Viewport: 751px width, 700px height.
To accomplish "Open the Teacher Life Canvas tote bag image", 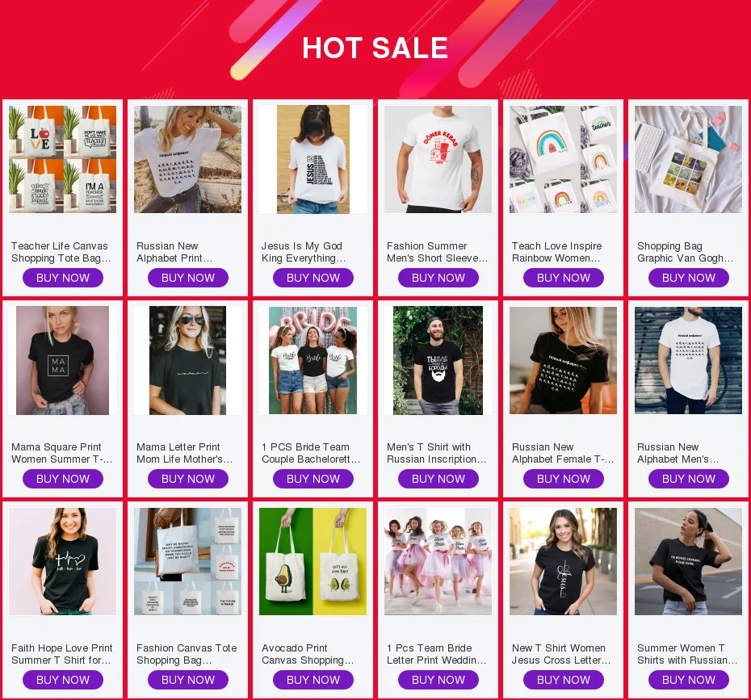I will [x=63, y=159].
